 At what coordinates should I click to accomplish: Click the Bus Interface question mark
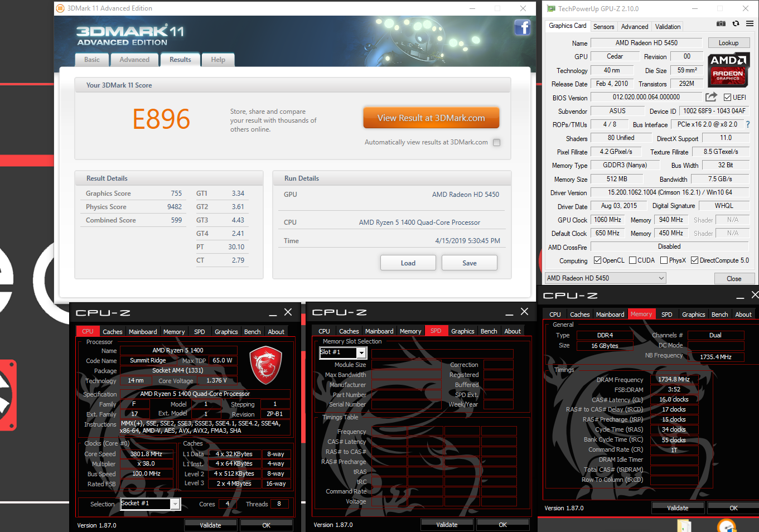748,124
